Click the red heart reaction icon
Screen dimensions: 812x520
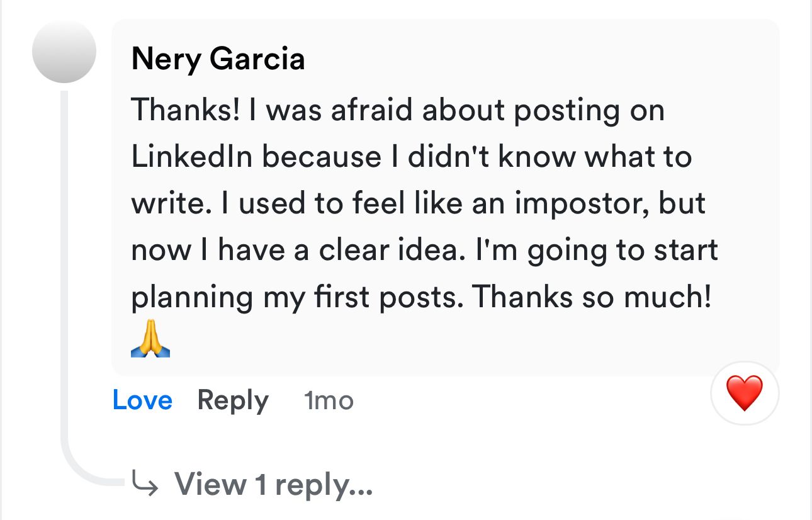click(744, 393)
